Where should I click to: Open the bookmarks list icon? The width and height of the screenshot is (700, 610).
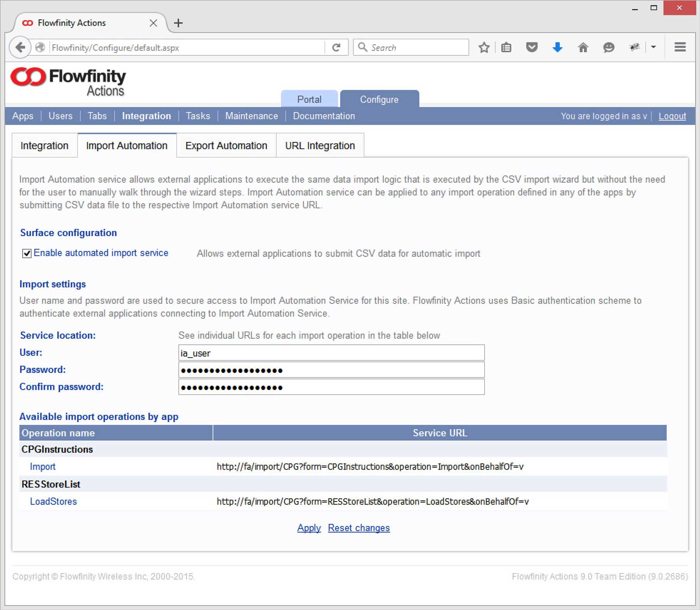pyautogui.click(x=506, y=47)
